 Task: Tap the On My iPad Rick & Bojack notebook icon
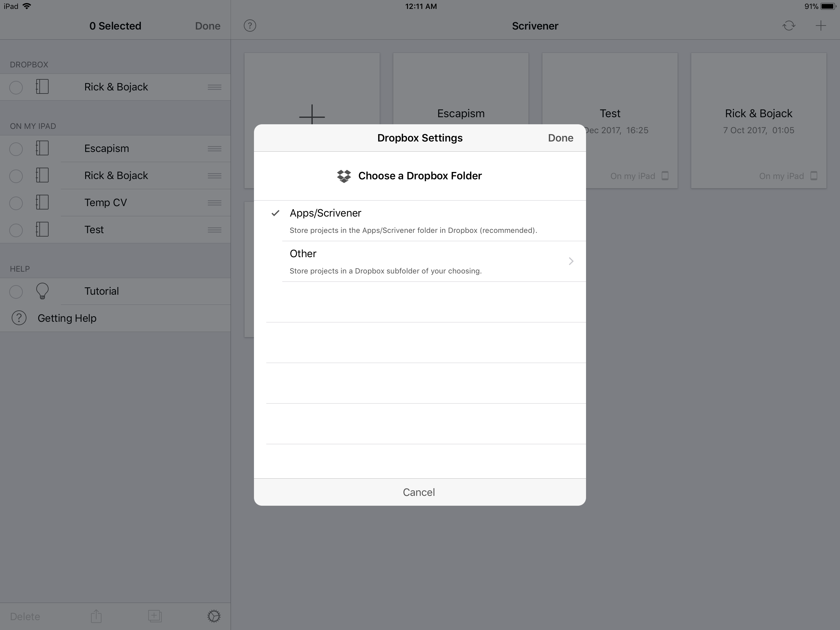tap(42, 175)
